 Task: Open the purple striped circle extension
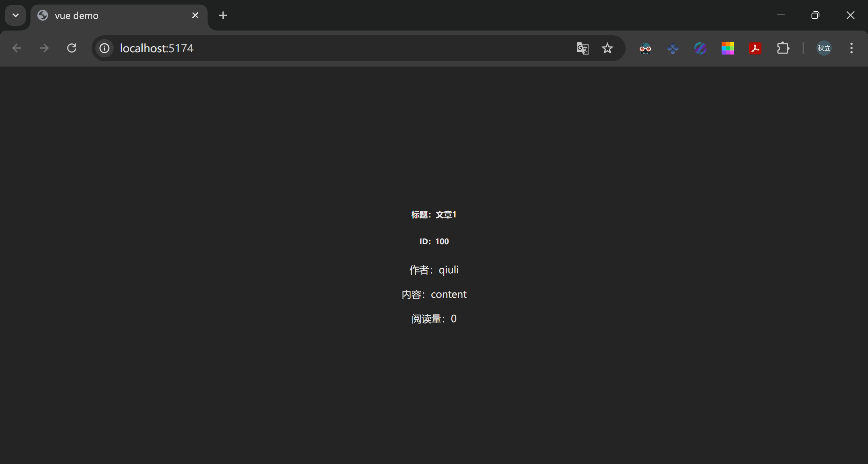[700, 49]
